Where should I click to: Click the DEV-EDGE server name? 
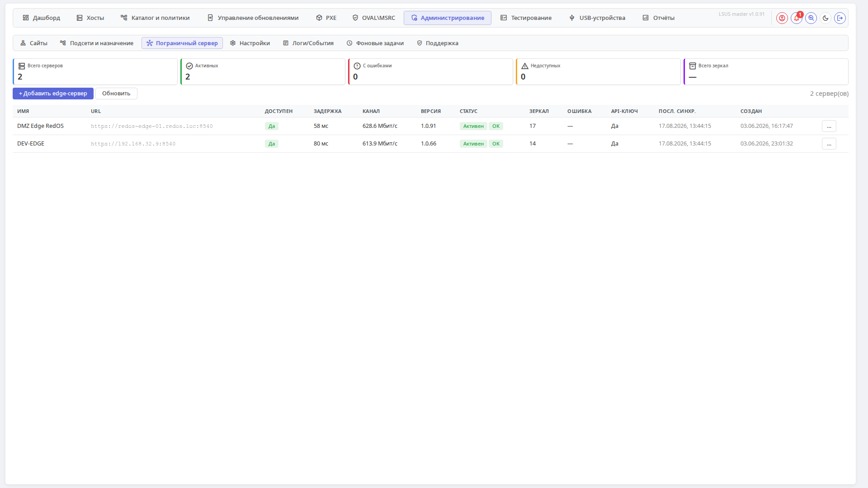point(31,144)
